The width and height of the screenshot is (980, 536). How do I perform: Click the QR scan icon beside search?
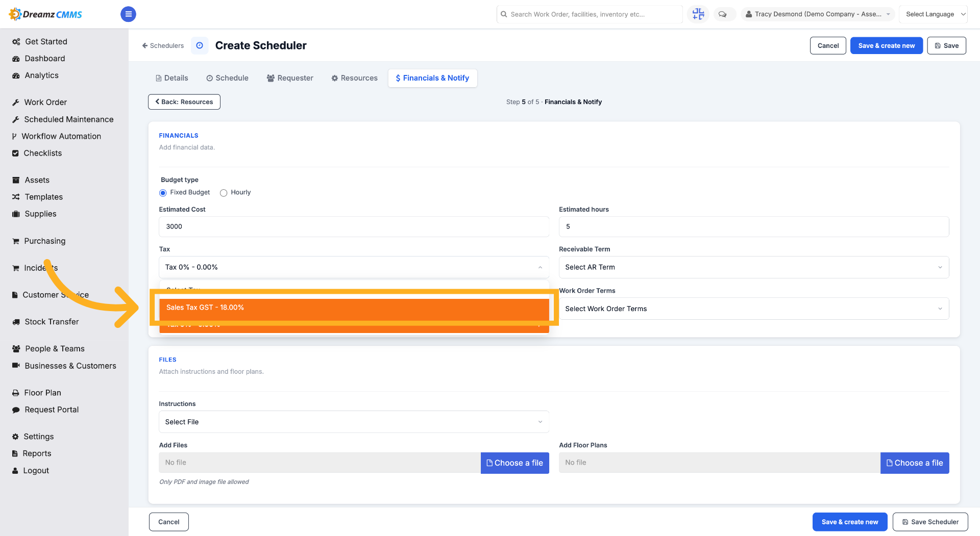tap(698, 14)
